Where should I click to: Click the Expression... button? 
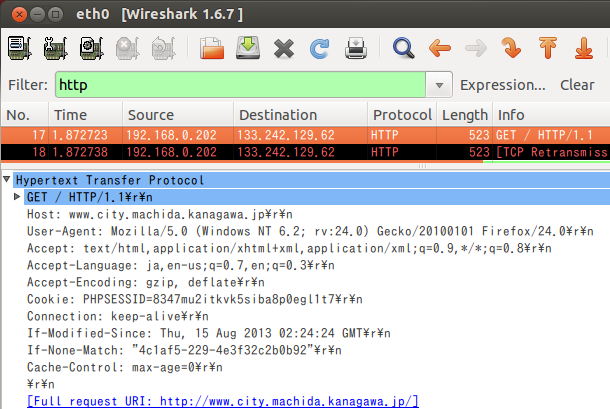click(x=503, y=85)
